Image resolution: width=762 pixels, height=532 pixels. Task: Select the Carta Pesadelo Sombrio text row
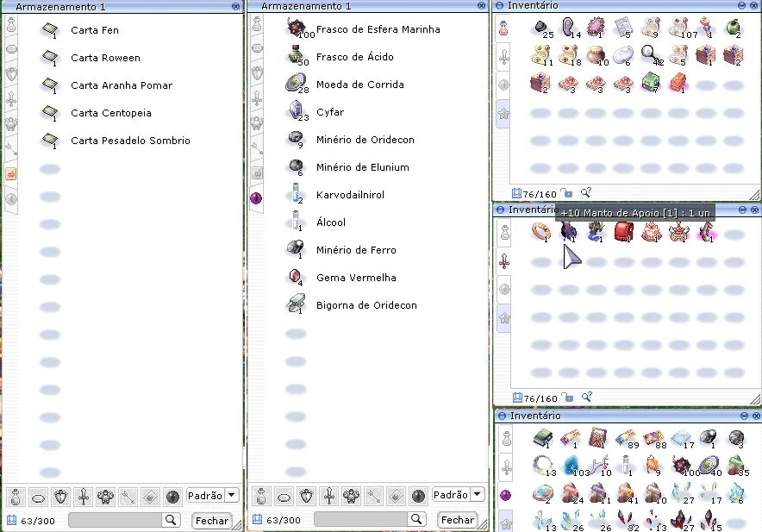click(x=130, y=141)
